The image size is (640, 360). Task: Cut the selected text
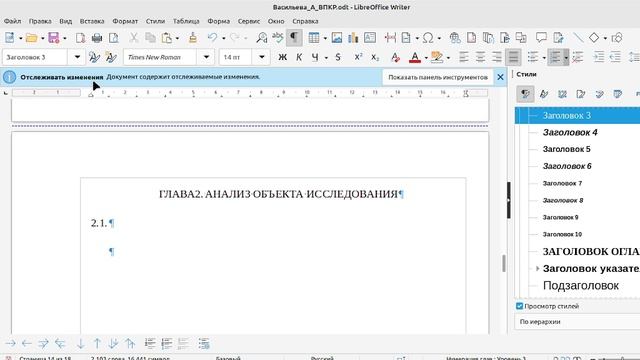133,38
